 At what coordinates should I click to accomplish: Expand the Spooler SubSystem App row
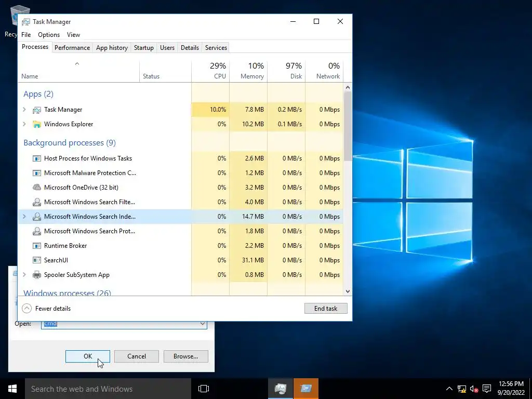pyautogui.click(x=24, y=275)
